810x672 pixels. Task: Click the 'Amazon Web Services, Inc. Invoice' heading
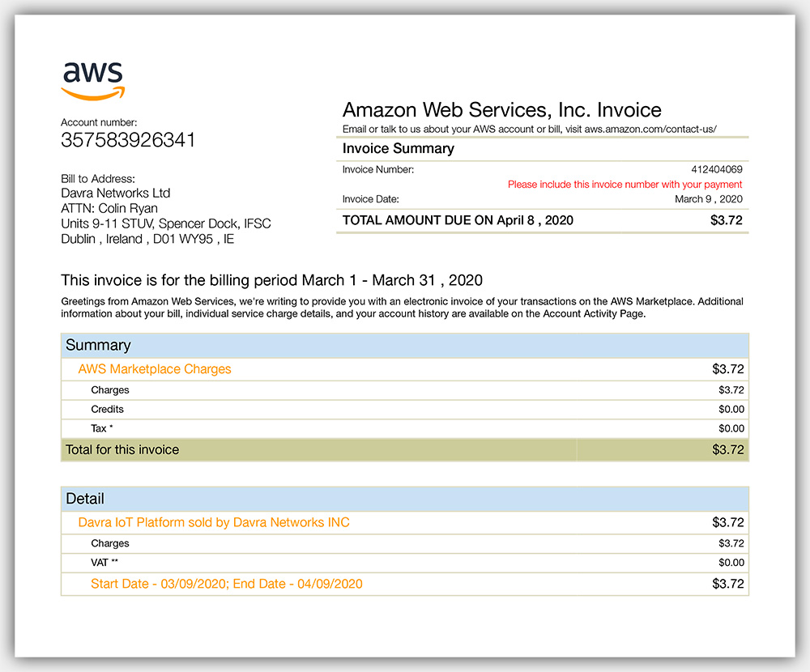501,110
